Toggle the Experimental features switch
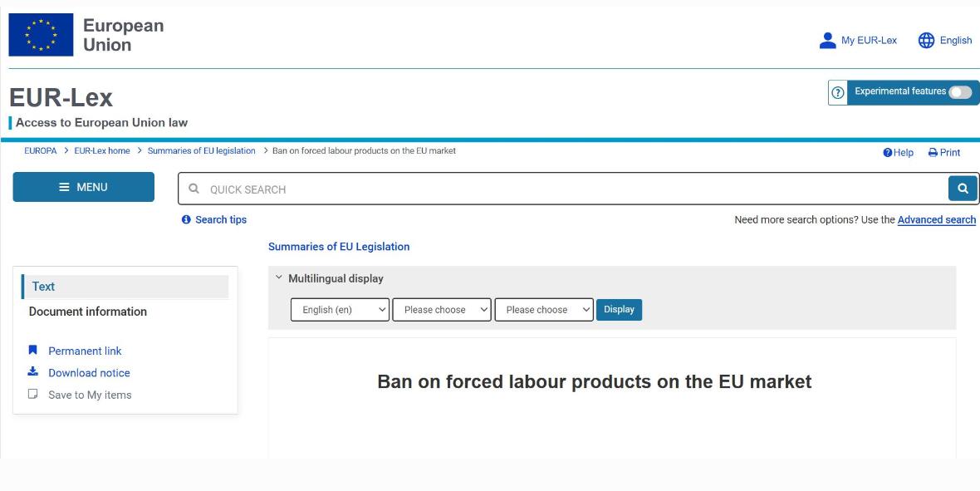 click(960, 92)
